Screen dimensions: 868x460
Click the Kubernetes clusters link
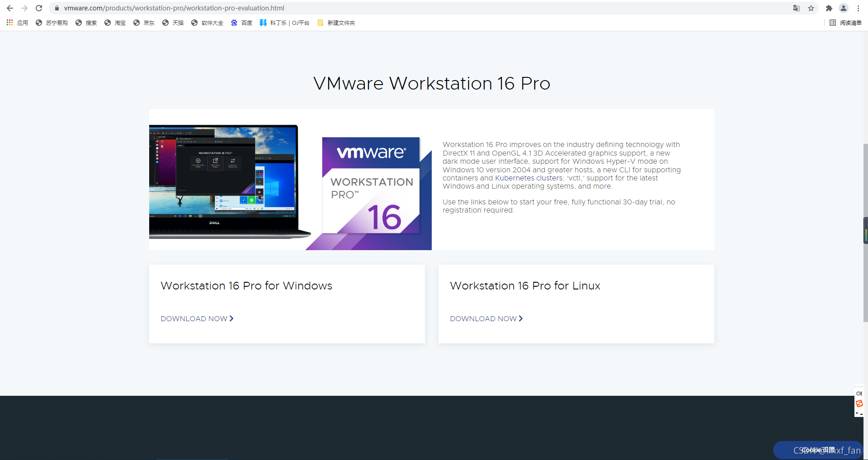[x=529, y=178]
